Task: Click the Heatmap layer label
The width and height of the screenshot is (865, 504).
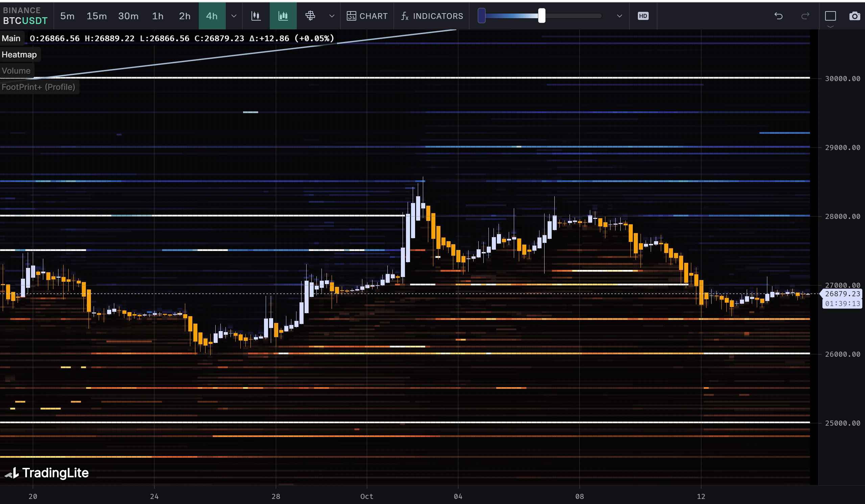Action: tap(19, 54)
